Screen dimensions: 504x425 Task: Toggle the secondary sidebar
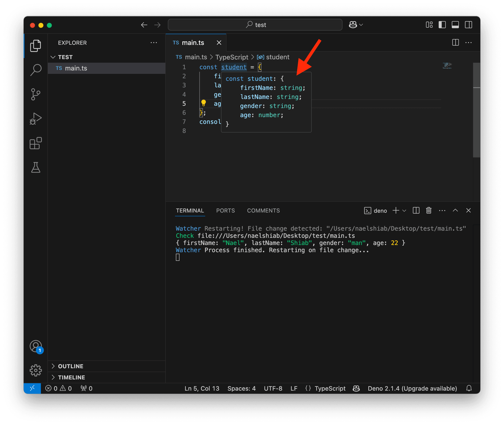coord(468,24)
